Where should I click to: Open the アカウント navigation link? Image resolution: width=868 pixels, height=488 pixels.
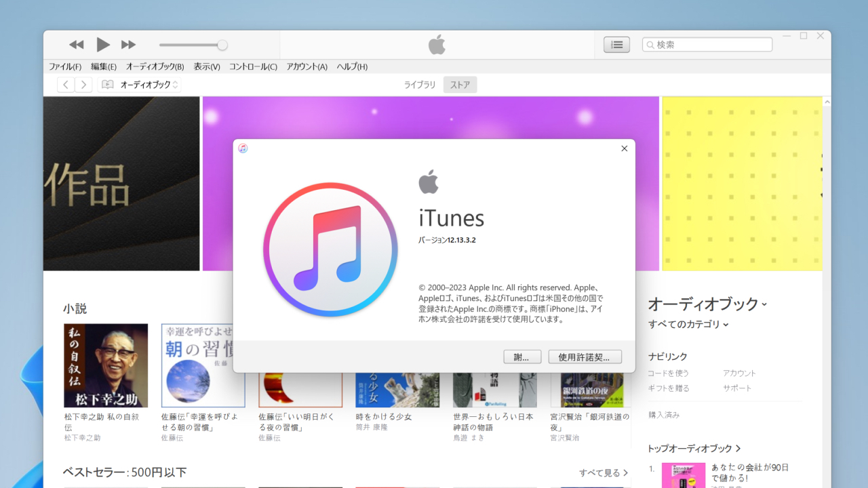tap(739, 373)
